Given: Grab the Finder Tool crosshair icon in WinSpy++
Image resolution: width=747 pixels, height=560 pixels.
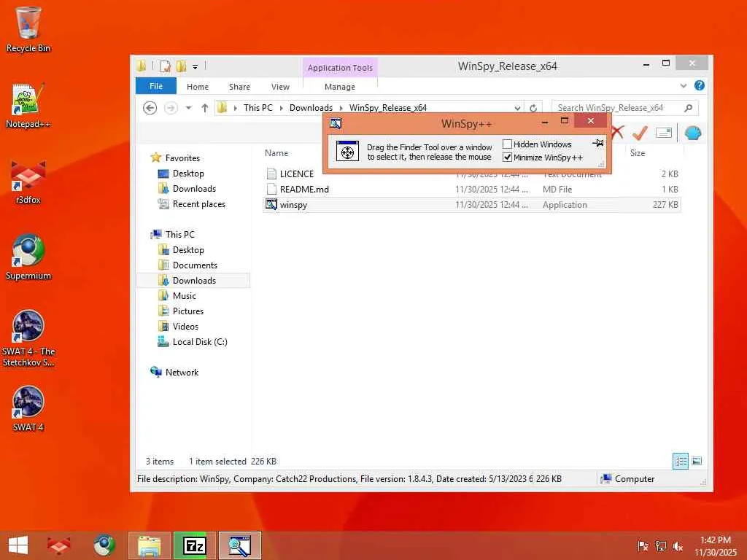Looking at the screenshot, I should click(x=347, y=152).
